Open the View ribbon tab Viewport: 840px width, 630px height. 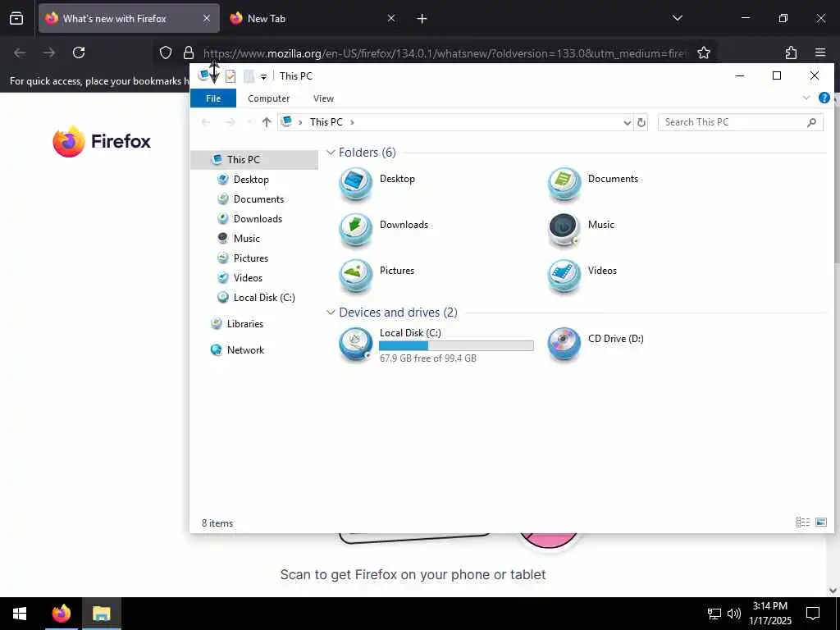(x=323, y=98)
